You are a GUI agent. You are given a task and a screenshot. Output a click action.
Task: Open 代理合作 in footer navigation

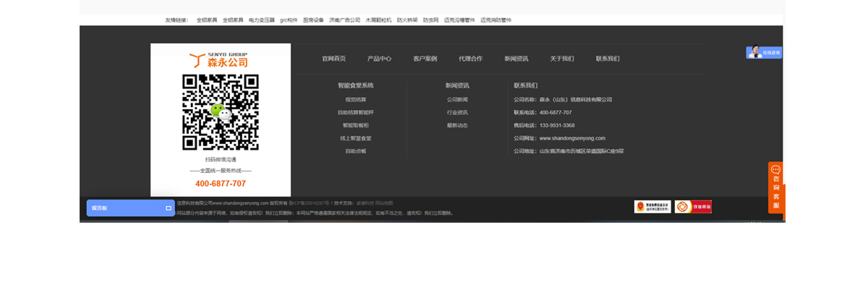pos(470,59)
